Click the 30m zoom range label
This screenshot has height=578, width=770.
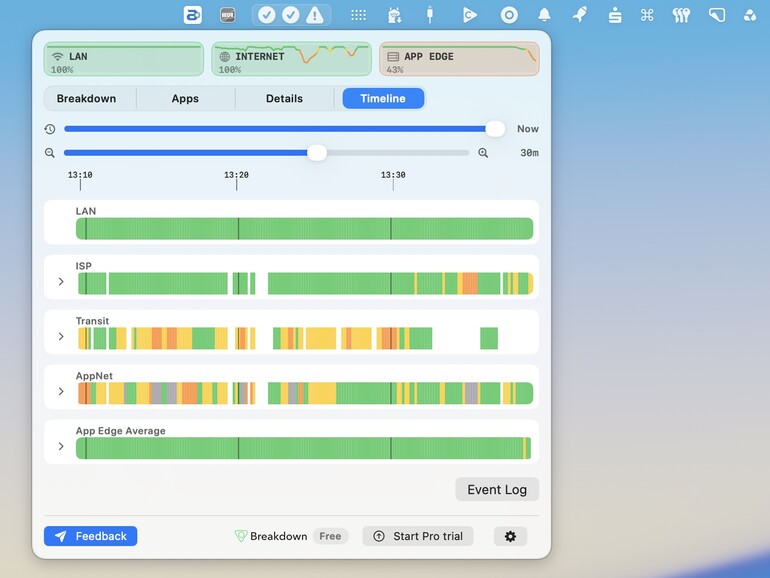point(529,153)
